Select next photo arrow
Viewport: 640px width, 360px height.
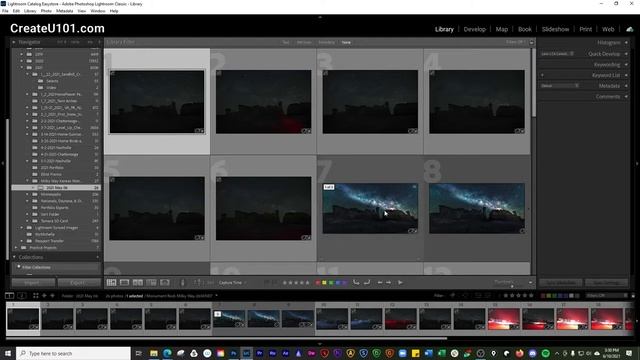(389, 282)
